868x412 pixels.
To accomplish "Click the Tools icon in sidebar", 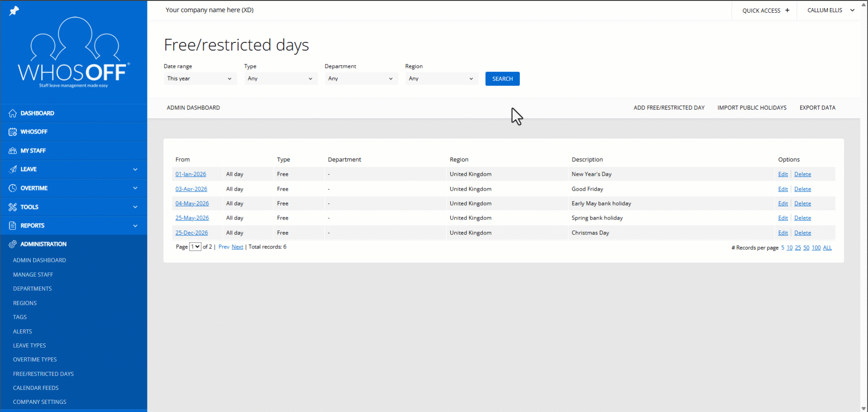I will [13, 207].
